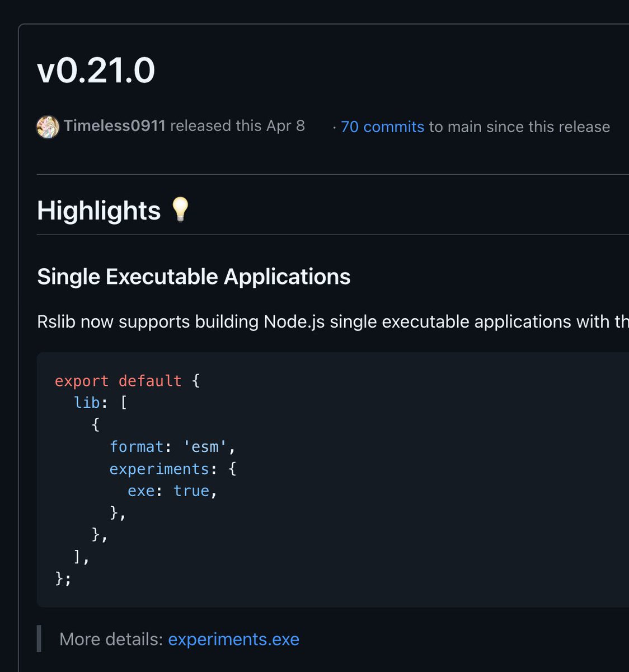Click the closing '};' code line

64,578
